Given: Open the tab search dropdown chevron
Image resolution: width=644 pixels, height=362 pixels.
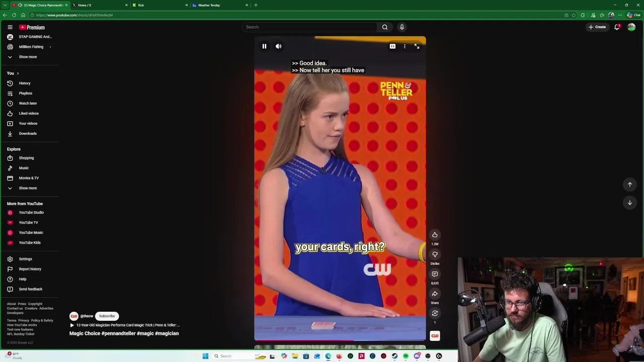Looking at the screenshot, I should click(x=5, y=5).
